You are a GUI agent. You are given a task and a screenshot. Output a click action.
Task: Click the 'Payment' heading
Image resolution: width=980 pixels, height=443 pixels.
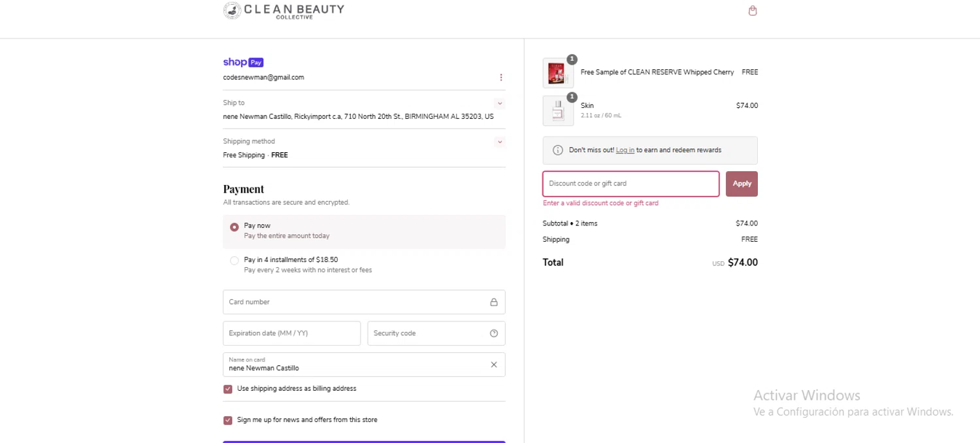(244, 189)
